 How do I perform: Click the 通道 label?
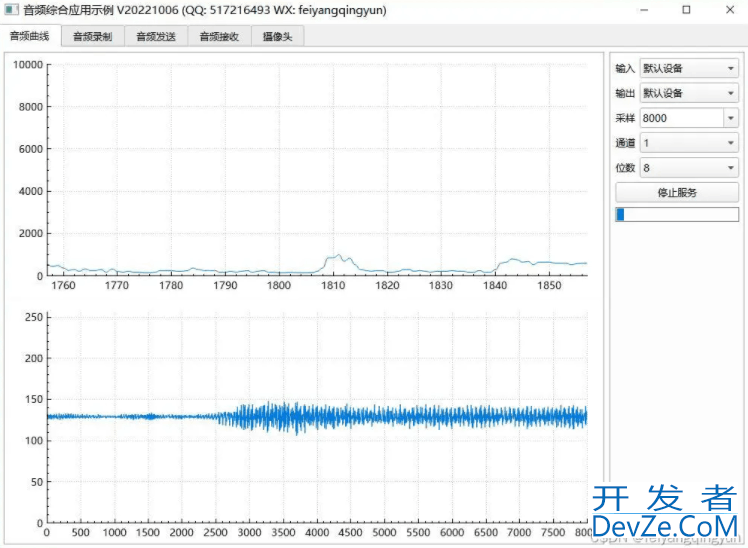pos(625,143)
